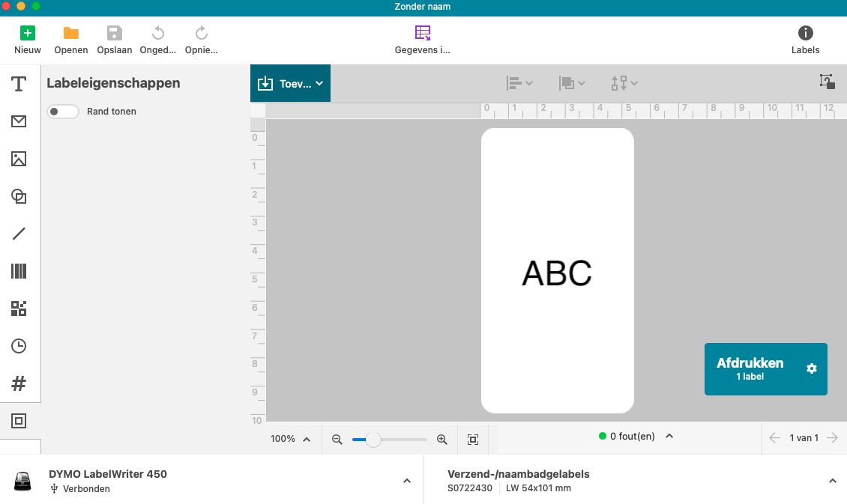Click the zoom slider handle
This screenshot has width=847, height=504.
[373, 440]
